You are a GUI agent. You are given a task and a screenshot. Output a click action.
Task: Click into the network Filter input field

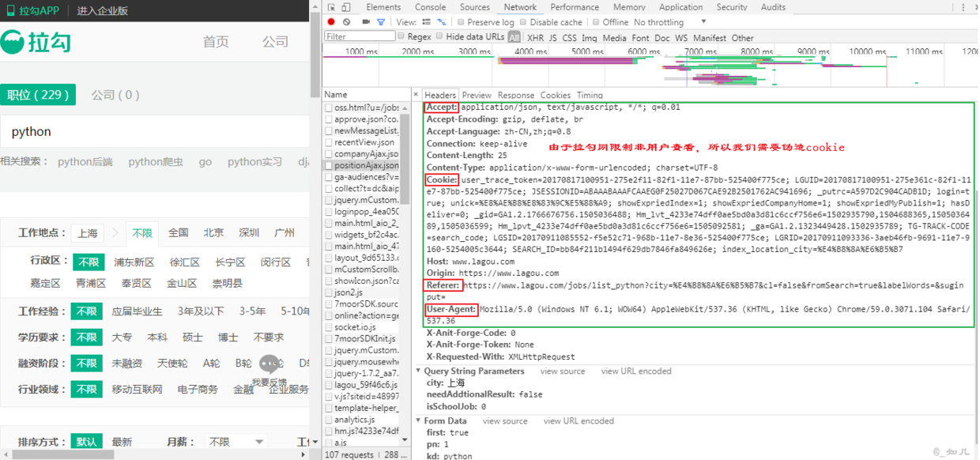pyautogui.click(x=360, y=36)
